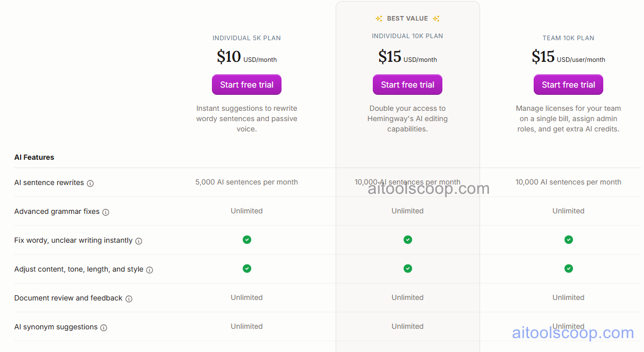Click the left sparkle icon beside "BEST VALUE"
Image resolution: width=644 pixels, height=352 pixels.
click(379, 18)
